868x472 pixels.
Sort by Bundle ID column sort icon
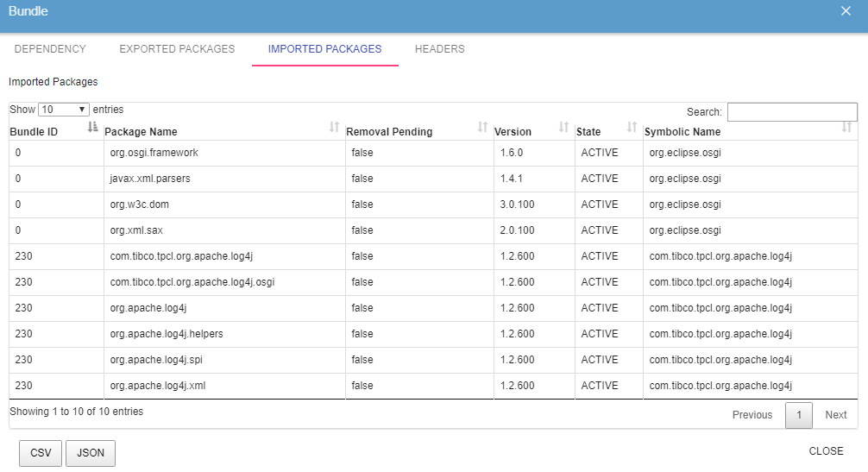point(93,128)
